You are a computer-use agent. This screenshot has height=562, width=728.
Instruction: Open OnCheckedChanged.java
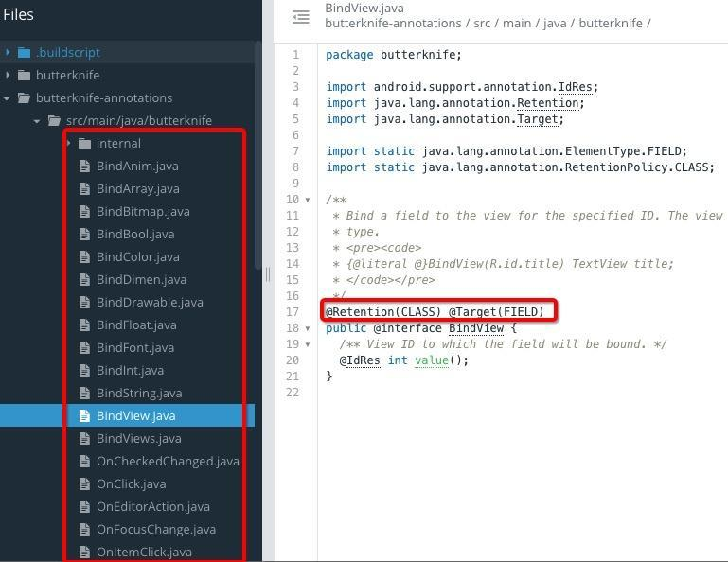[x=168, y=462]
